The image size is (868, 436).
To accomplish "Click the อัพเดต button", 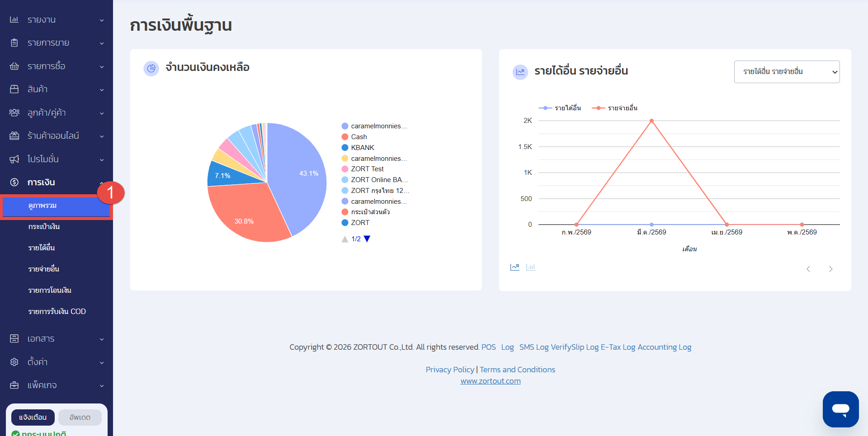I will point(80,417).
